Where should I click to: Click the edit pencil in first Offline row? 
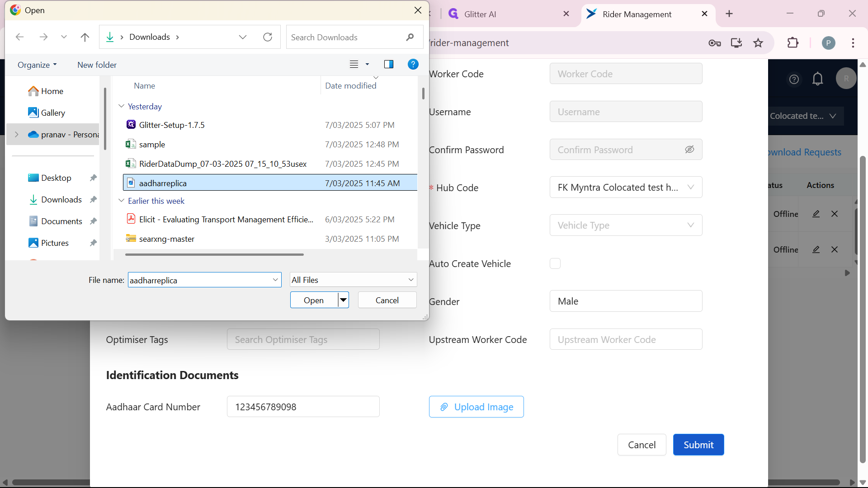click(x=816, y=214)
